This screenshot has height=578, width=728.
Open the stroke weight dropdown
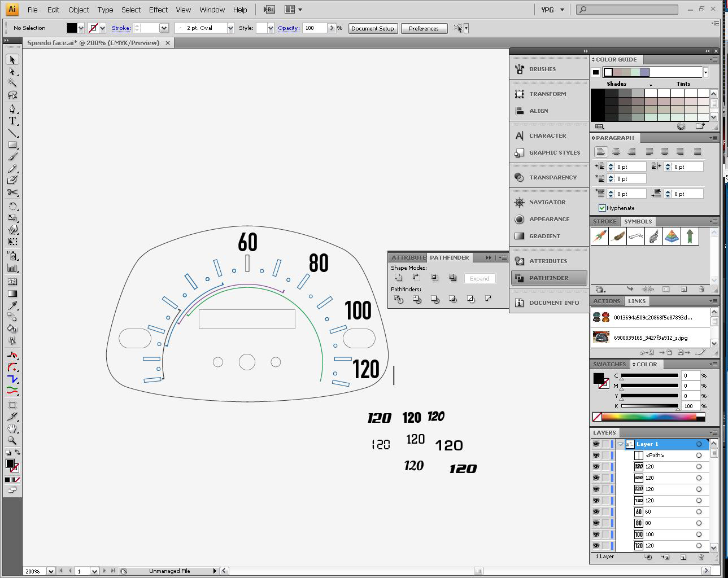click(164, 28)
